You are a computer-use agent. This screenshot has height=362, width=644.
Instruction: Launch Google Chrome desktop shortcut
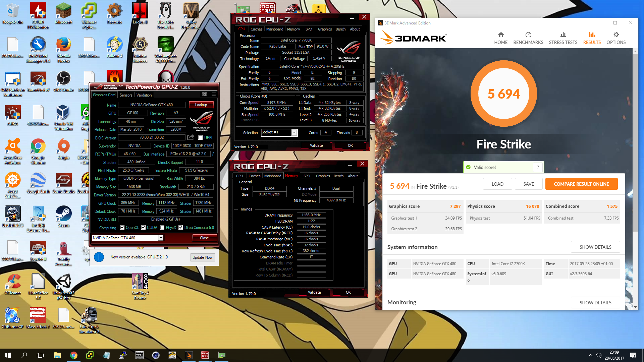click(x=38, y=151)
